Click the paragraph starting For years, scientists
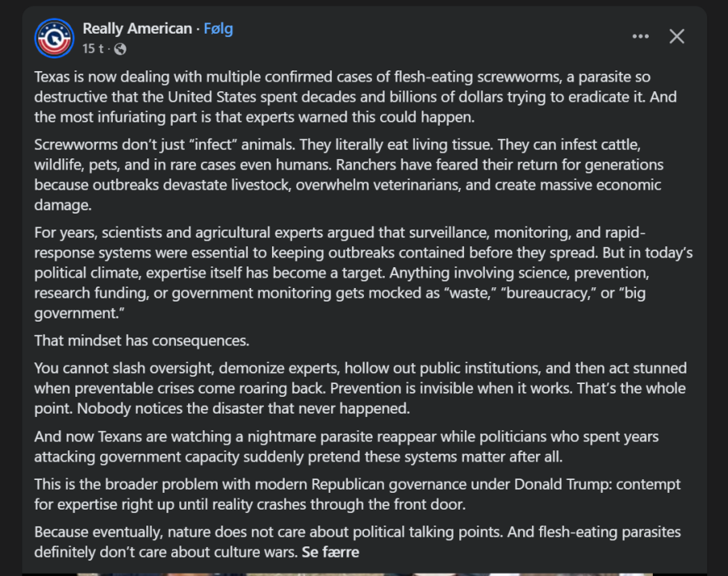728x576 pixels. pyautogui.click(x=363, y=273)
